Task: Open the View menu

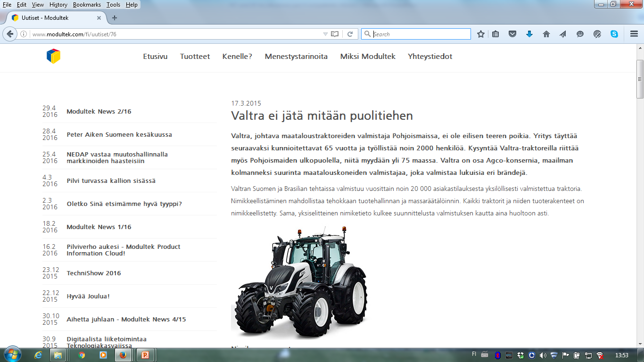Action: (x=38, y=5)
